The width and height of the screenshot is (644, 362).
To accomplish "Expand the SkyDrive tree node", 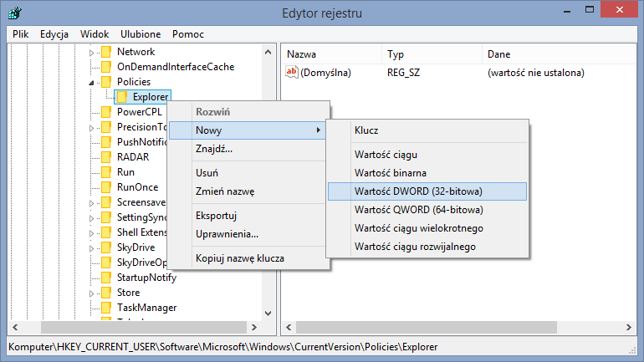I will pos(92,248).
